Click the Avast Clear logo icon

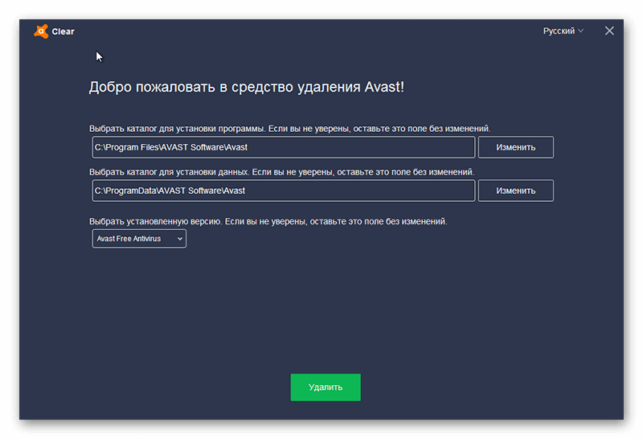pyautogui.click(x=41, y=32)
